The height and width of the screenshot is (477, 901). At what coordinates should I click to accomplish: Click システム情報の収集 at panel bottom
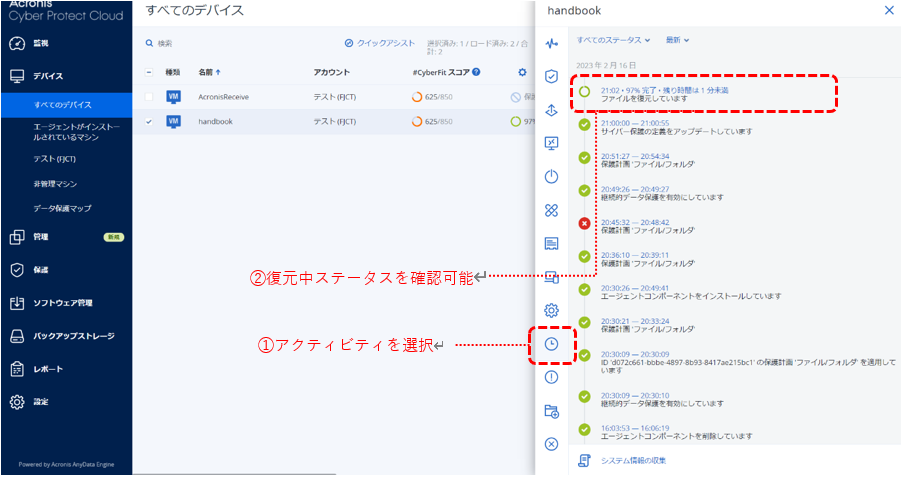(x=632, y=460)
